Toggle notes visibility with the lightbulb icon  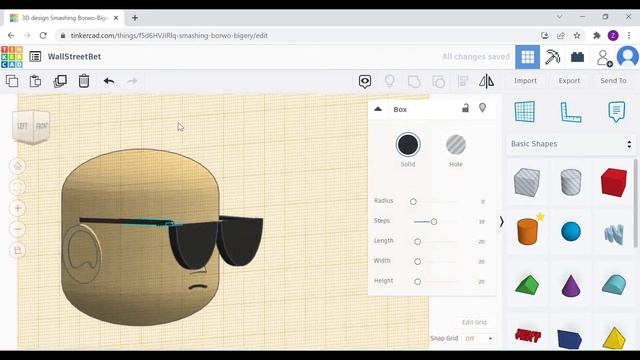[390, 81]
